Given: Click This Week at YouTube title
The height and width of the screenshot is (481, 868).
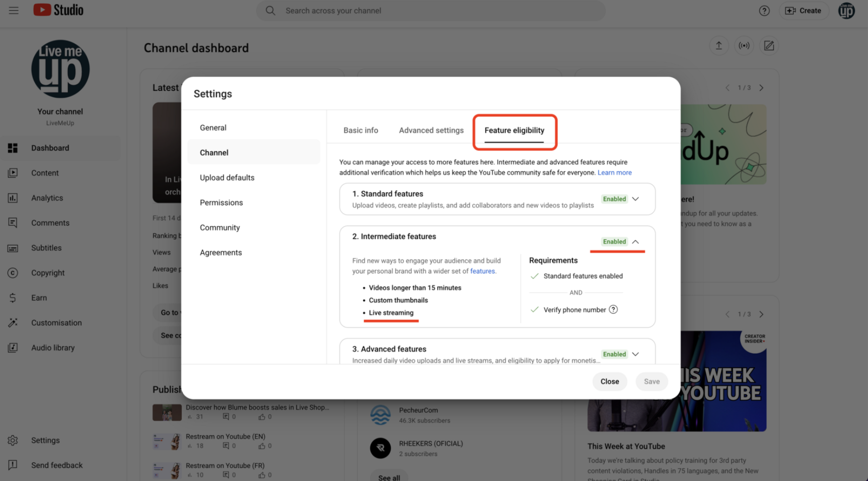Looking at the screenshot, I should (626, 447).
